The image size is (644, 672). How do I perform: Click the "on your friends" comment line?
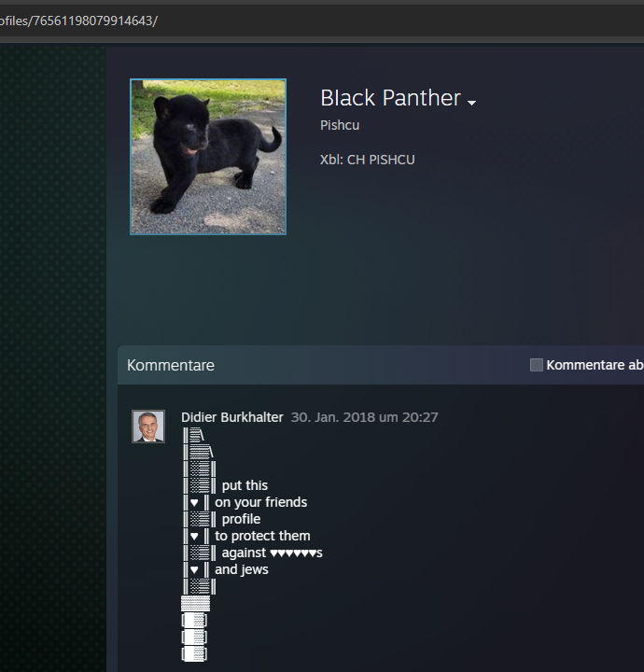pyautogui.click(x=260, y=502)
